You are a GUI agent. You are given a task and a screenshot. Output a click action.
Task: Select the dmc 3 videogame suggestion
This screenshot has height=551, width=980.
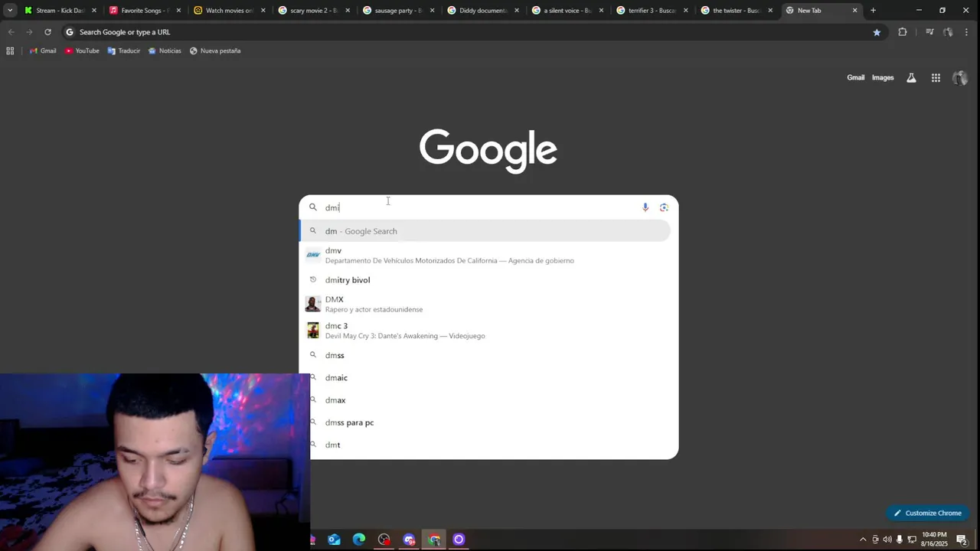tap(485, 331)
